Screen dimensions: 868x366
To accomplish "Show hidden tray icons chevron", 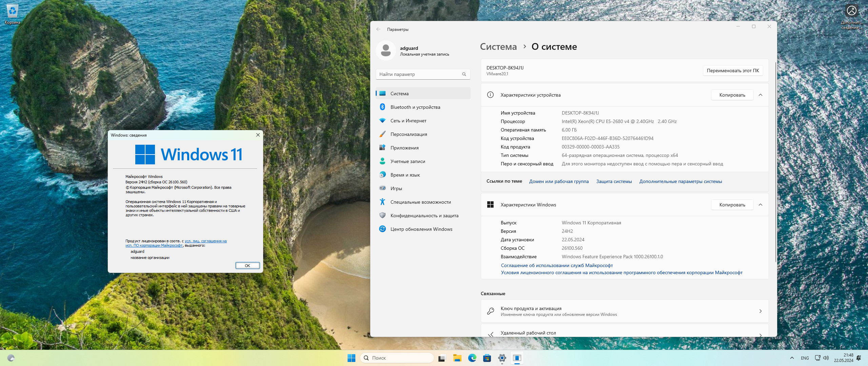I will coord(792,358).
